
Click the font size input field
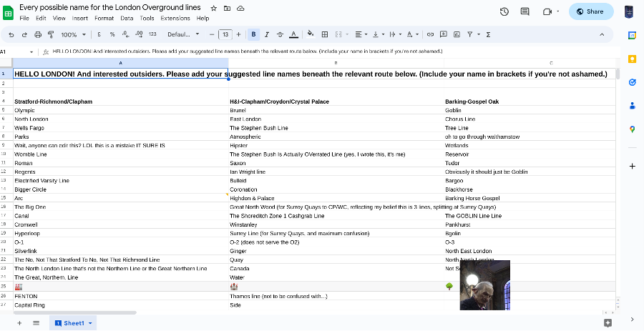click(225, 35)
